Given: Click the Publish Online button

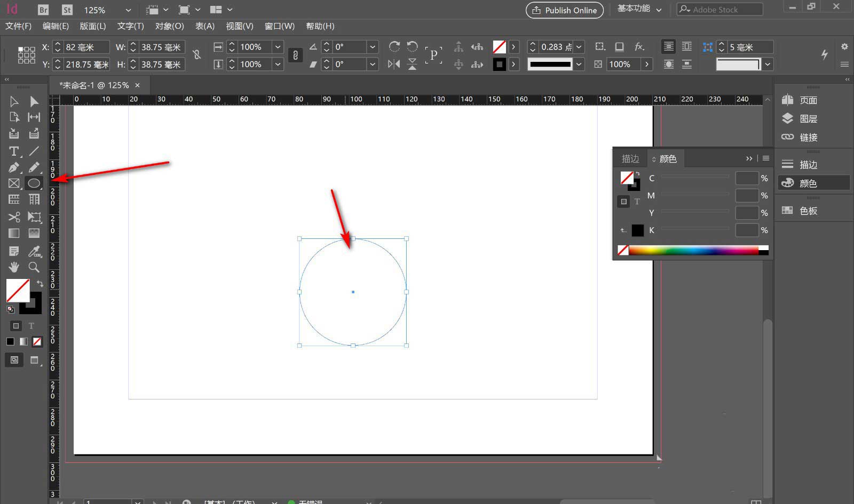Looking at the screenshot, I should (x=565, y=10).
